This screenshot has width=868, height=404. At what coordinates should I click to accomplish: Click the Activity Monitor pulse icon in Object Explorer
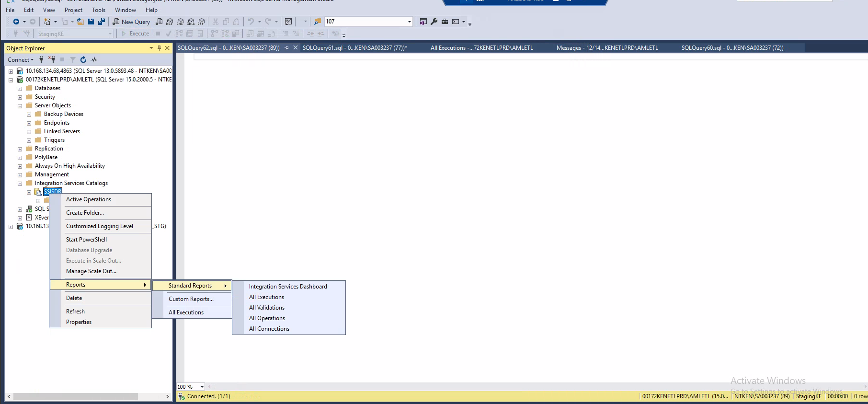point(94,59)
